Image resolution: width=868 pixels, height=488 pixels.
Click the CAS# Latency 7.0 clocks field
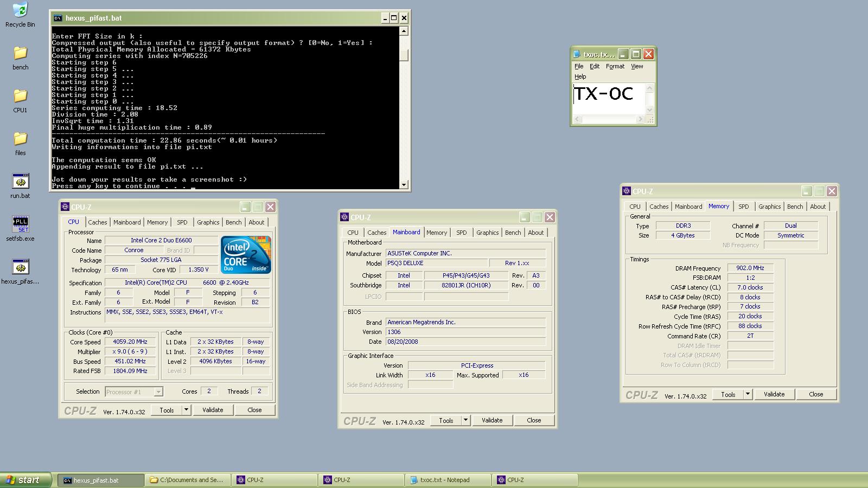[750, 287]
